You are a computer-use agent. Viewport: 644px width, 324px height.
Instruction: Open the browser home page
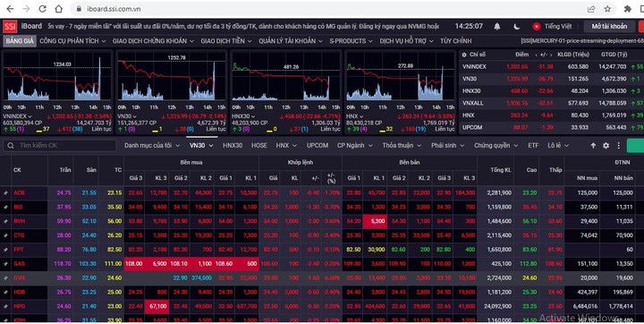pyautogui.click(x=59, y=9)
